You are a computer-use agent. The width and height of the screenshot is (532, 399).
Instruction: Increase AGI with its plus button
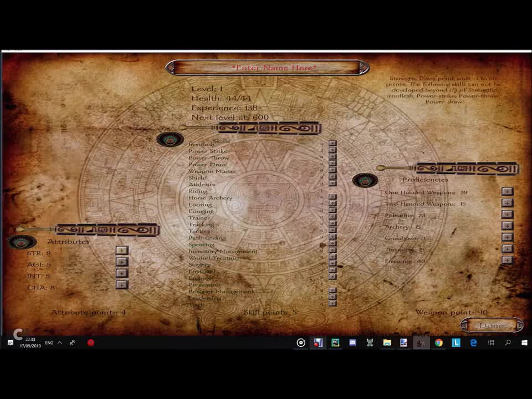coord(121,262)
